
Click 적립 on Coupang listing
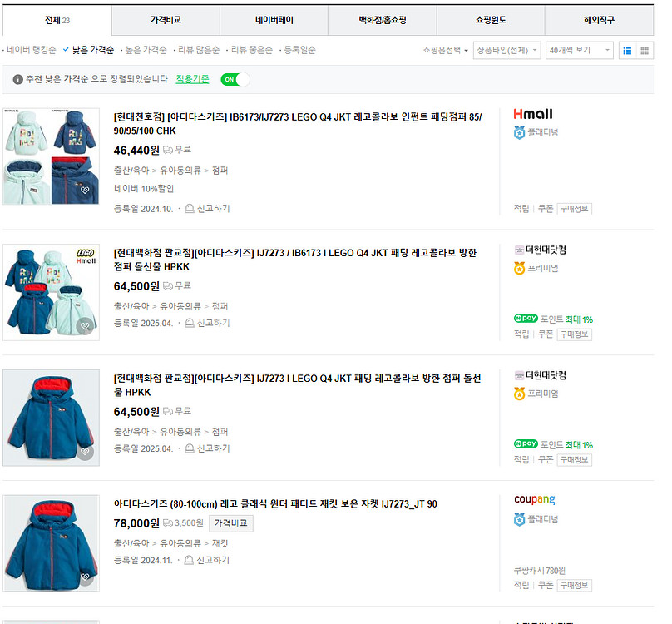(x=521, y=586)
